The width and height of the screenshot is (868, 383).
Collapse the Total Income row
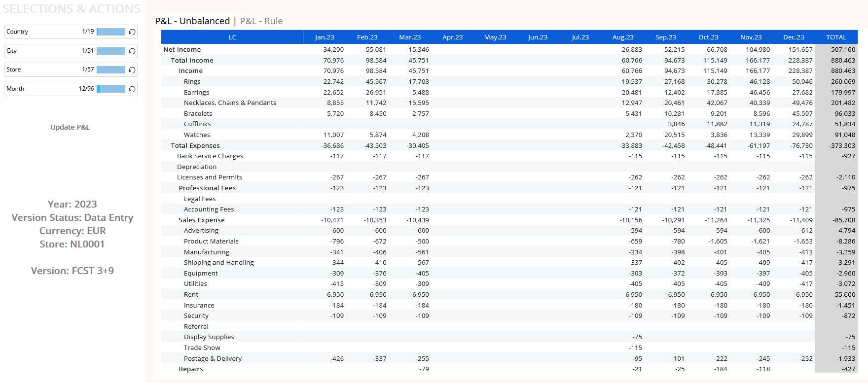pyautogui.click(x=192, y=60)
